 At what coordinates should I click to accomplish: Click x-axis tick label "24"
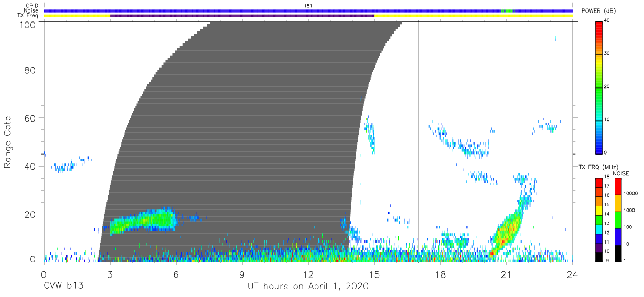tap(572, 274)
